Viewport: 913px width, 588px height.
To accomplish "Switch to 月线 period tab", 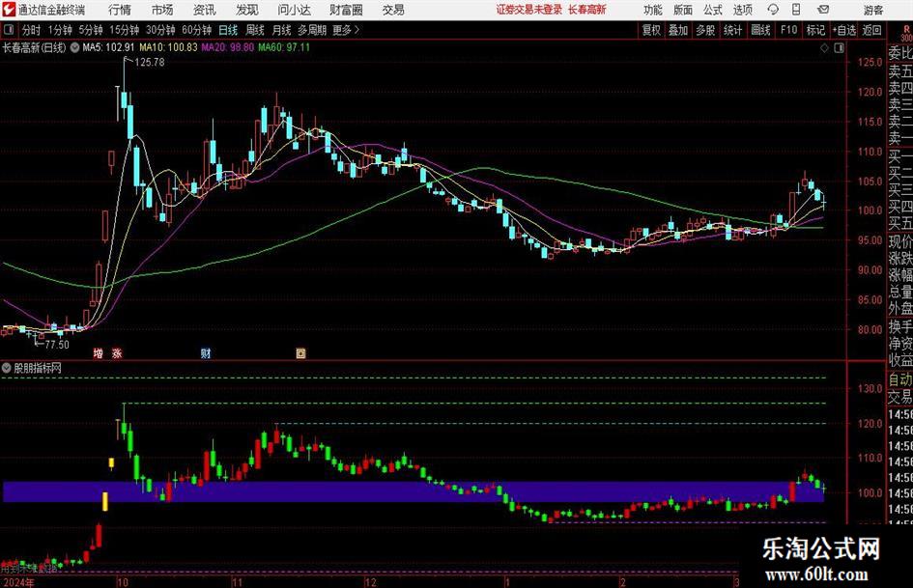I will pos(282,30).
